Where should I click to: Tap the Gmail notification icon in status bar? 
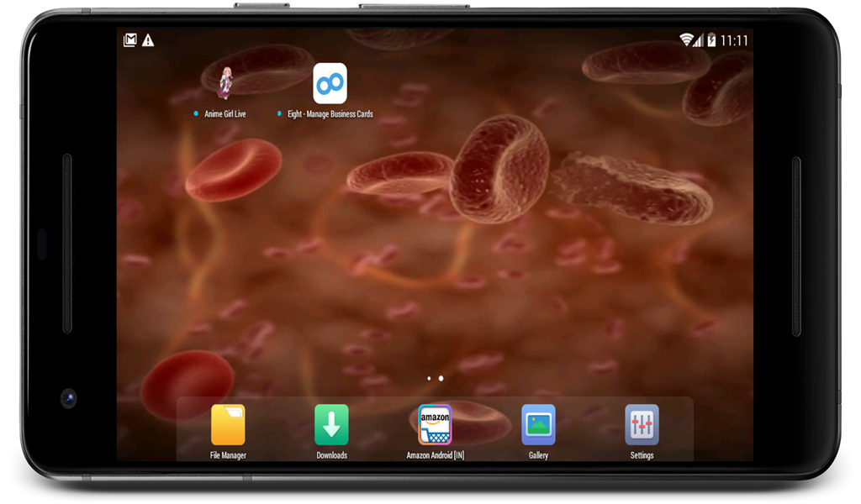pyautogui.click(x=130, y=39)
